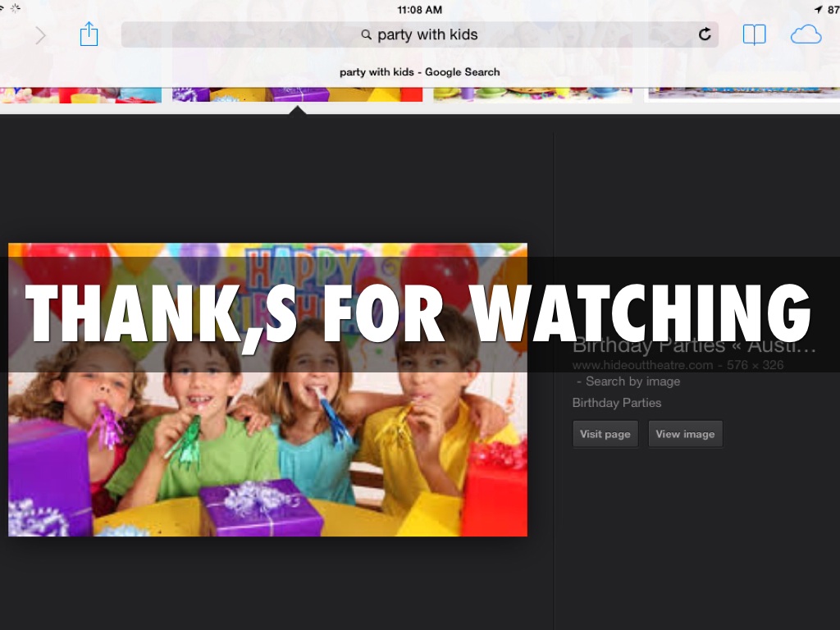Select the third thumbnail in results strip

(x=532, y=94)
